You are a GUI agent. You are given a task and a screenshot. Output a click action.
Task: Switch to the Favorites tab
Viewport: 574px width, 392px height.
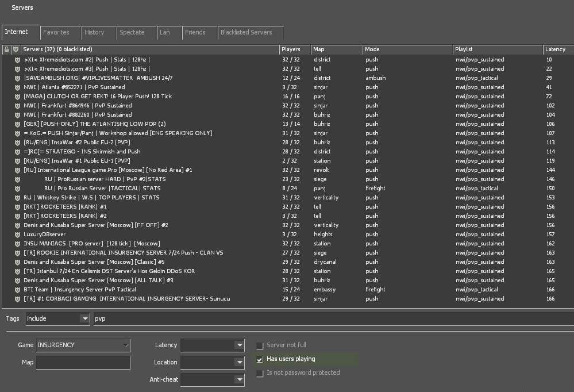point(60,33)
